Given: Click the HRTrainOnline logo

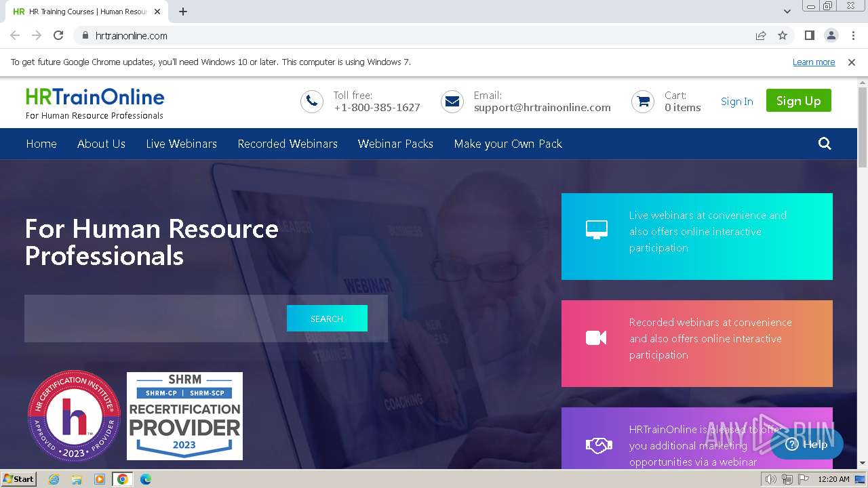Looking at the screenshot, I should [95, 103].
